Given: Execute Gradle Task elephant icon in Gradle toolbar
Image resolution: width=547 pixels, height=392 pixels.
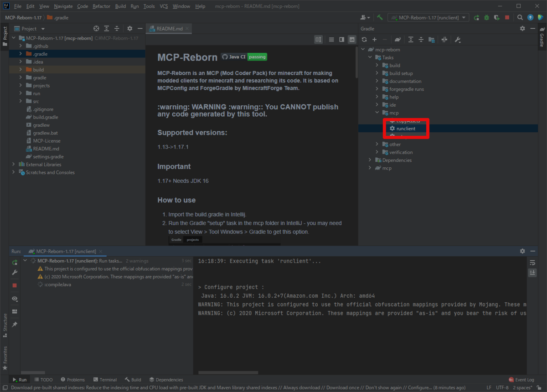Looking at the screenshot, I should coord(397,40).
